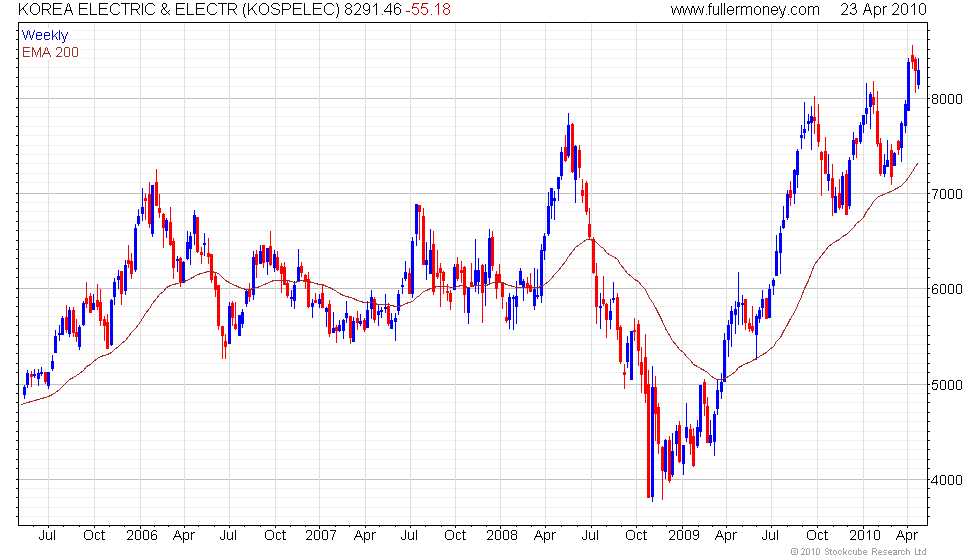Click the Apr label after 2010
The image size is (980, 560).
pyautogui.click(x=907, y=536)
